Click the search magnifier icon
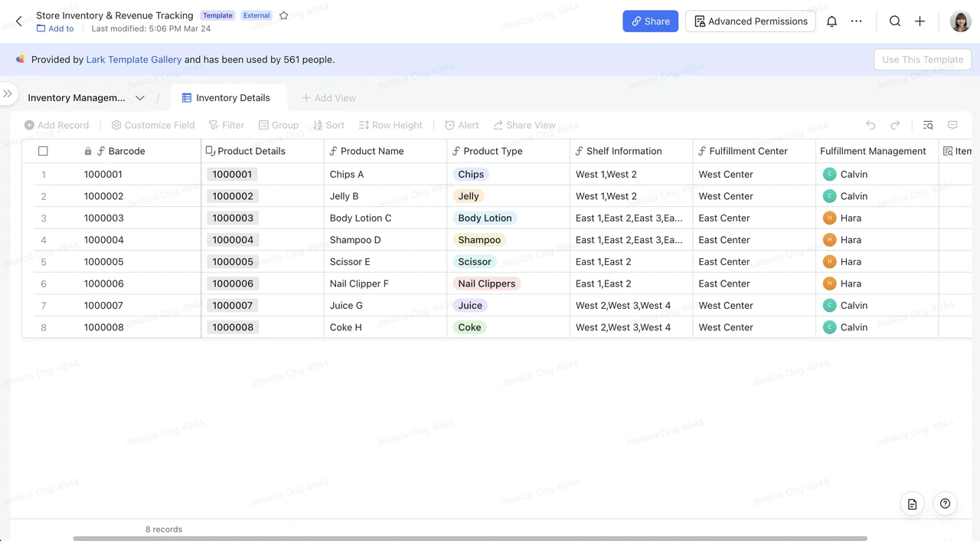This screenshot has width=980, height=541. pyautogui.click(x=894, y=21)
